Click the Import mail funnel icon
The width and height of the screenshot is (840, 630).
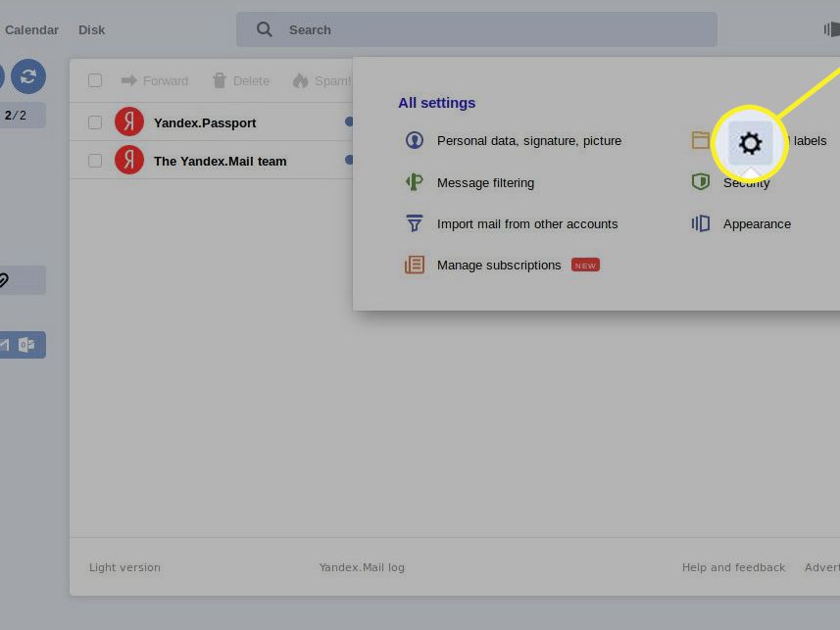coord(414,223)
